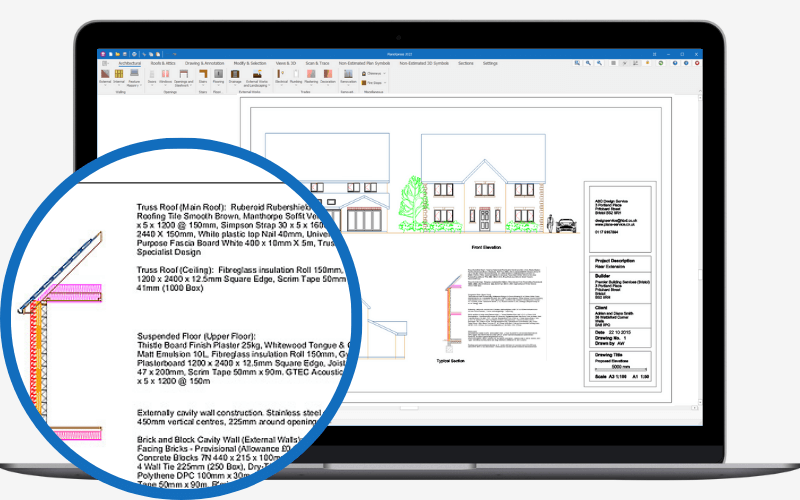The height and width of the screenshot is (500, 800).
Task: Open the Doors tool
Action: pyautogui.click(x=152, y=76)
